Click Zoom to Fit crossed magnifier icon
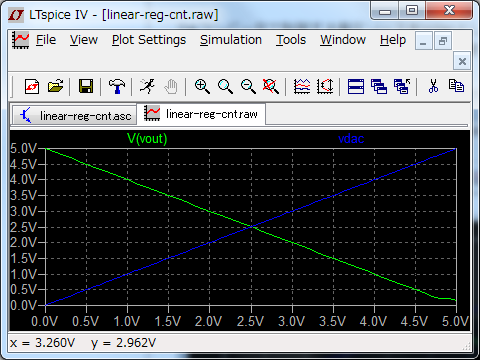 coord(271,86)
